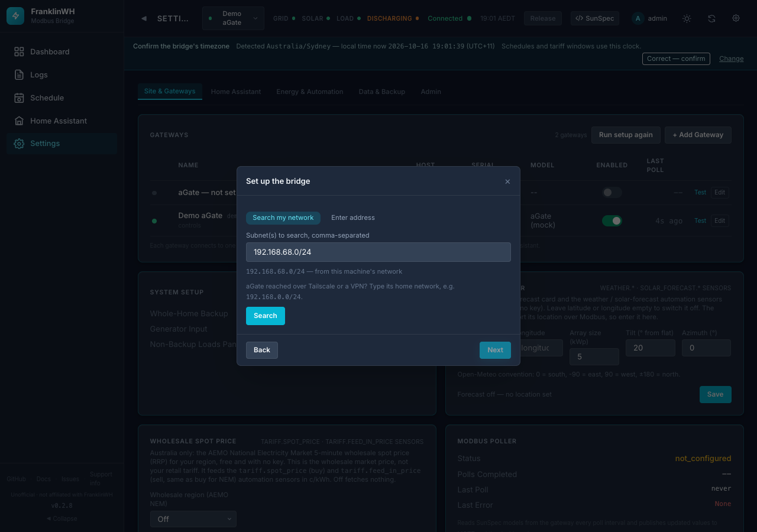The image size is (757, 532).
Task: Open Dashboard from the sidebar
Action: coord(62,52)
